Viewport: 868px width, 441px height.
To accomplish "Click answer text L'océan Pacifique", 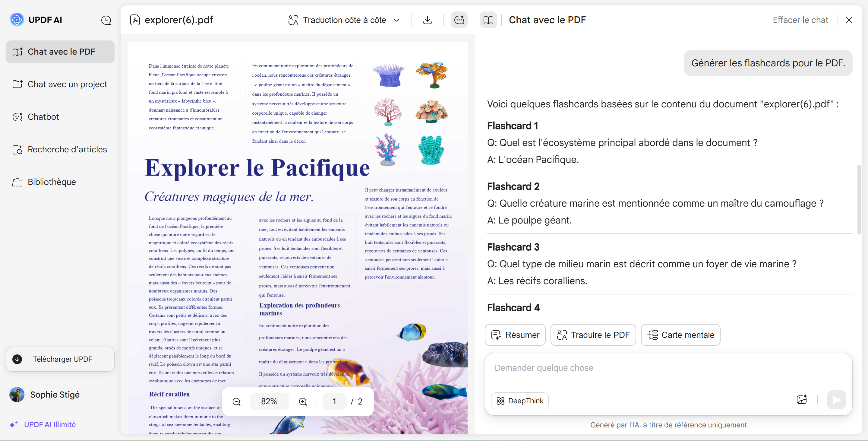I will coord(538,160).
